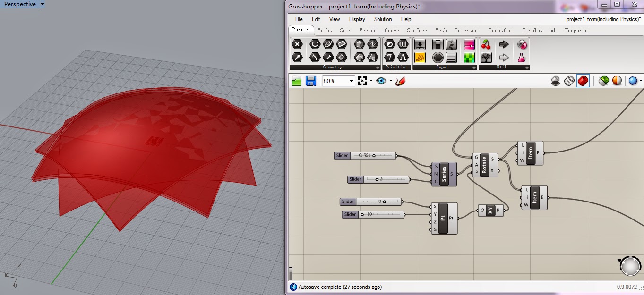
Task: Click the Integer primitive 7 icon
Action: [389, 58]
